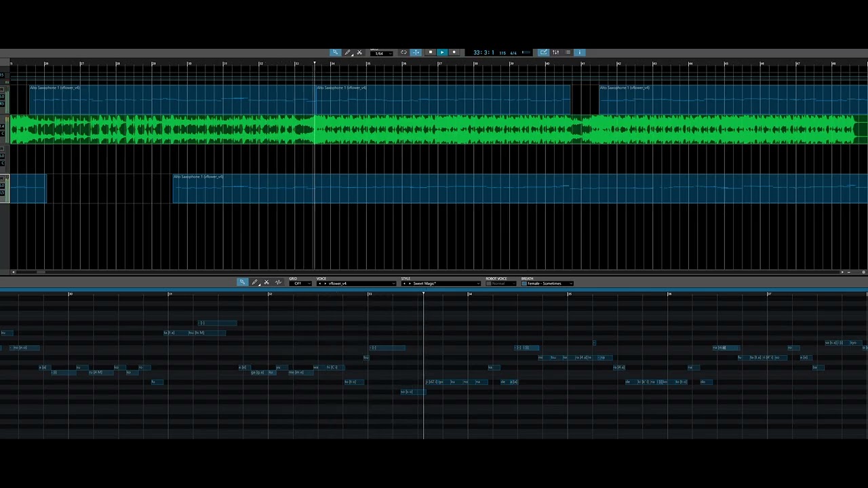Select Alto Saxophone 1 clip on bottom track

(520, 188)
